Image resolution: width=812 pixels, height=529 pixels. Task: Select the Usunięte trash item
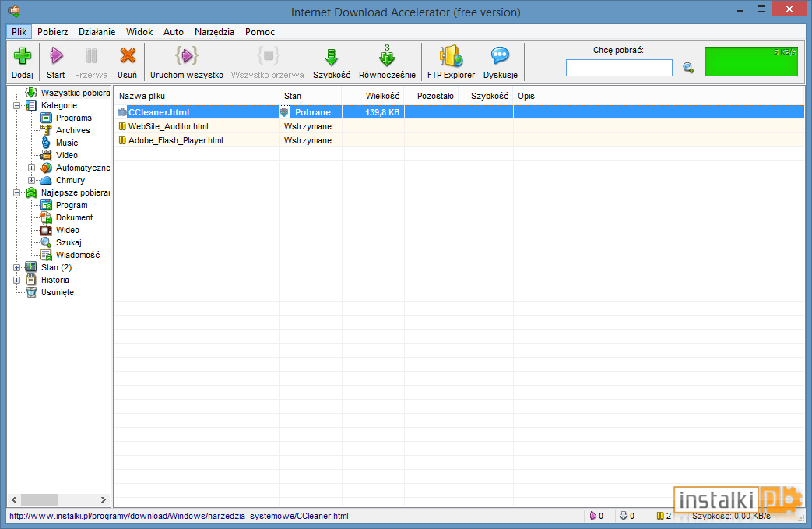point(58,291)
